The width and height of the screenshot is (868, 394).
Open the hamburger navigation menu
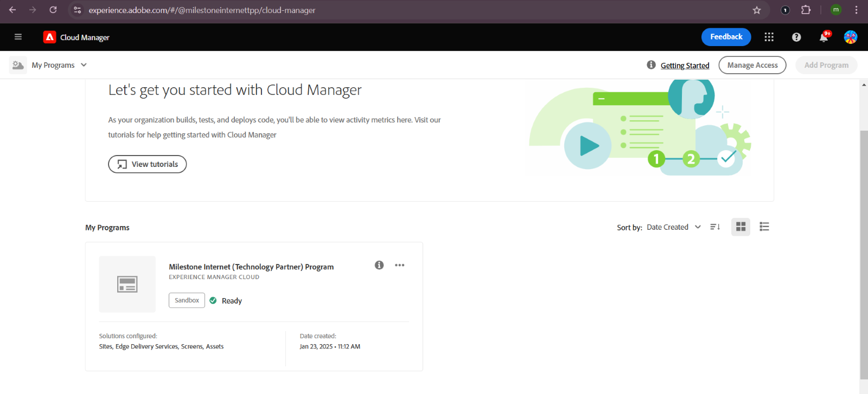18,37
